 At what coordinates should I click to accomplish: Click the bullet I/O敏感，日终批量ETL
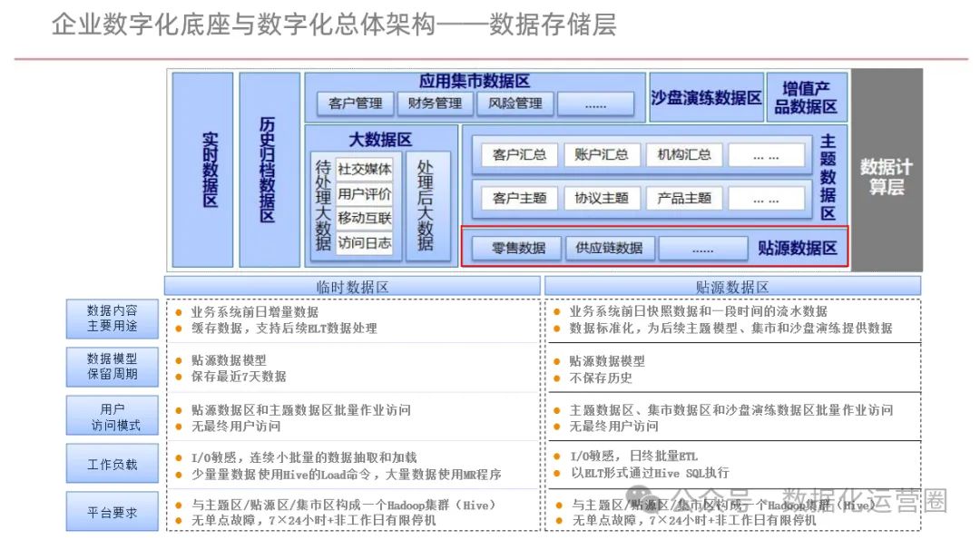tap(633, 457)
